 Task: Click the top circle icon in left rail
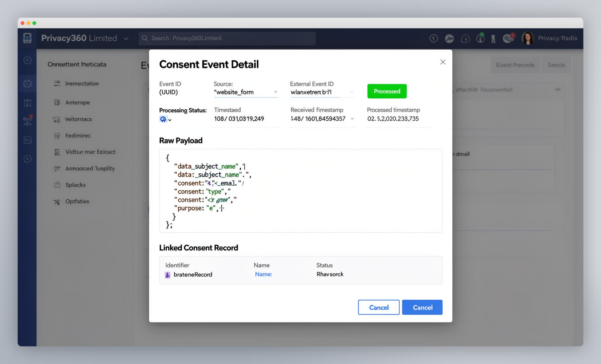[x=28, y=60]
